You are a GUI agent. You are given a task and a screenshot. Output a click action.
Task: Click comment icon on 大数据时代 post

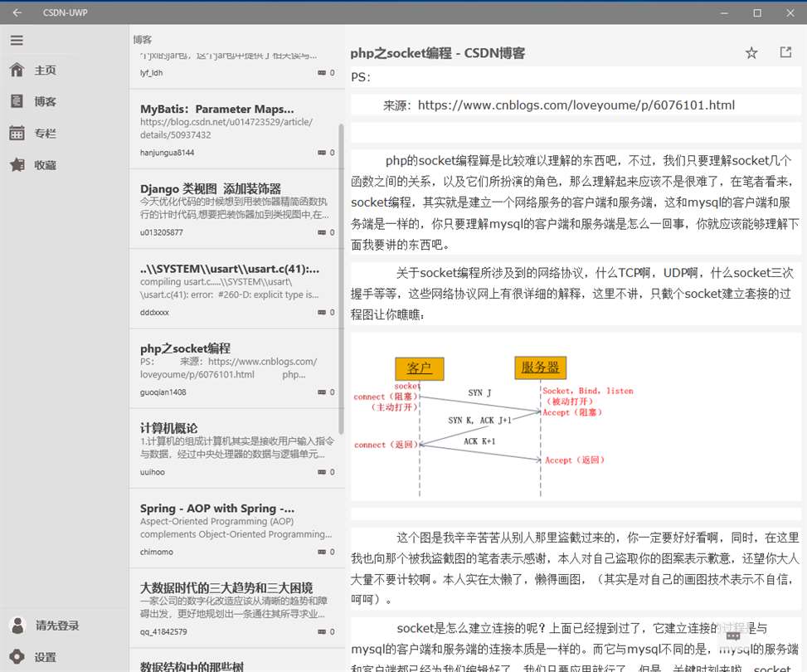[322, 631]
